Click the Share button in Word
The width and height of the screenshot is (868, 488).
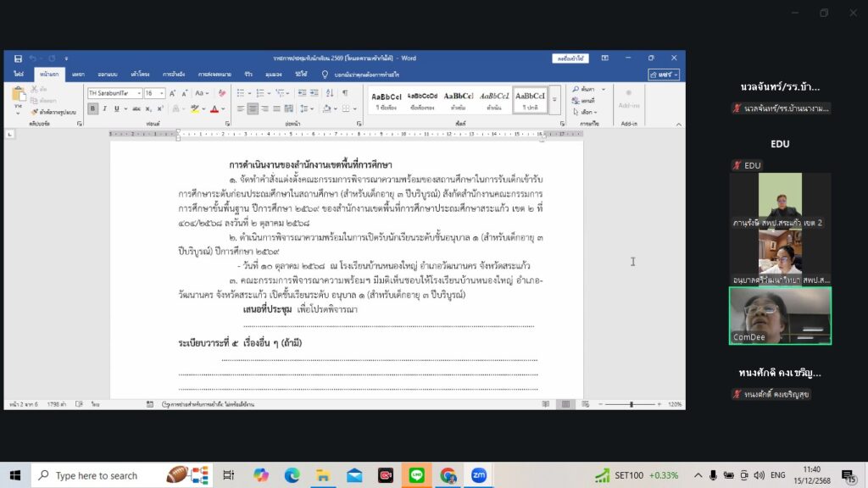tap(662, 75)
